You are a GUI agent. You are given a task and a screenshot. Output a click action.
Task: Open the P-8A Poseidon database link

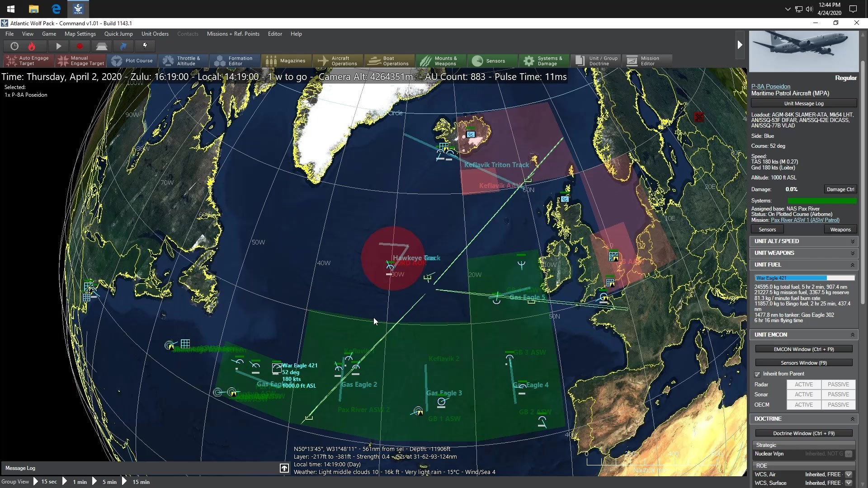771,86
